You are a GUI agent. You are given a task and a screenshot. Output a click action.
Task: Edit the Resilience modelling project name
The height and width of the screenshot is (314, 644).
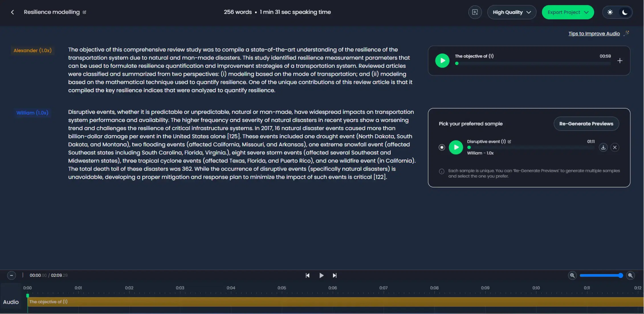[x=84, y=12]
